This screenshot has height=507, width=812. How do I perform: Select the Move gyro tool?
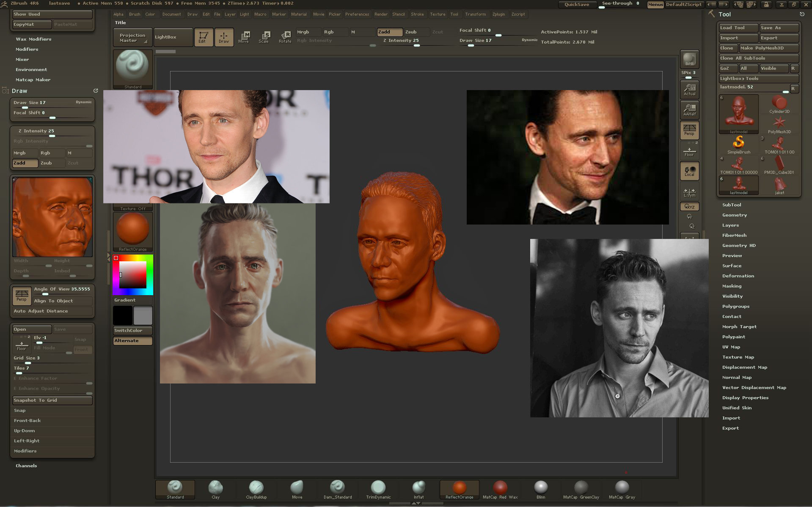tap(244, 37)
